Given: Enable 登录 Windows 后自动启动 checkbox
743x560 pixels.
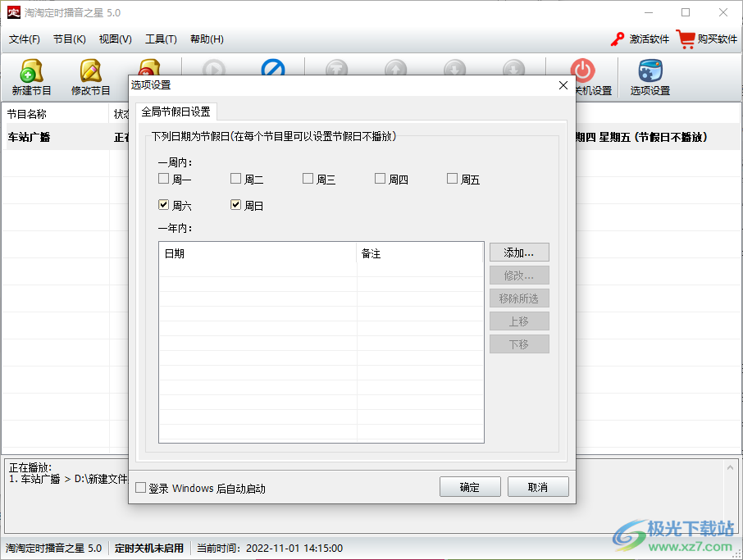Looking at the screenshot, I should [141, 488].
